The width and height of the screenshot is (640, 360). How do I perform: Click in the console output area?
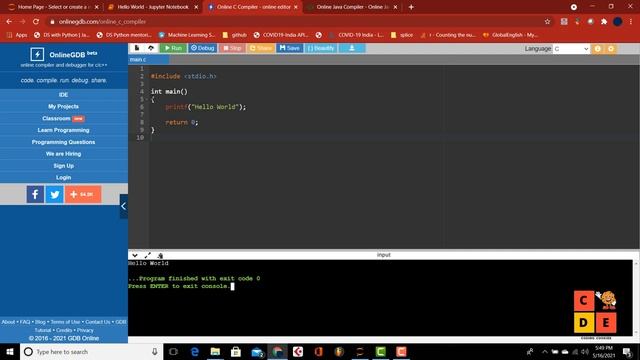[x=380, y=298]
